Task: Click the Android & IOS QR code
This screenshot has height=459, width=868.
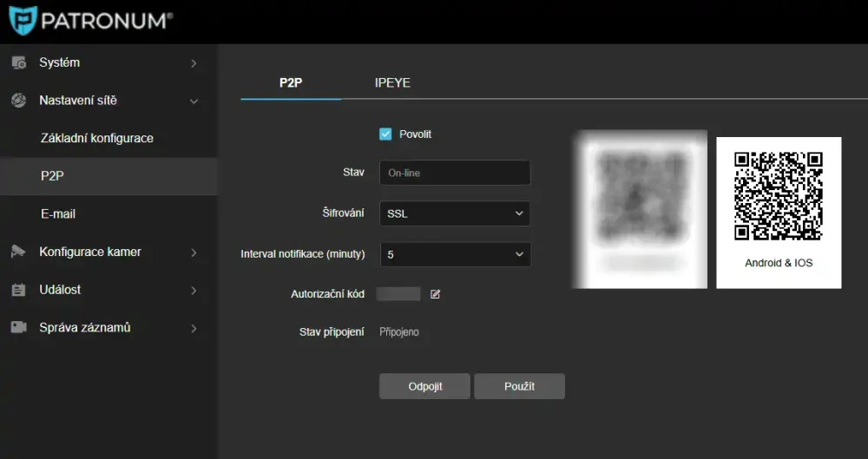Action: (779, 196)
